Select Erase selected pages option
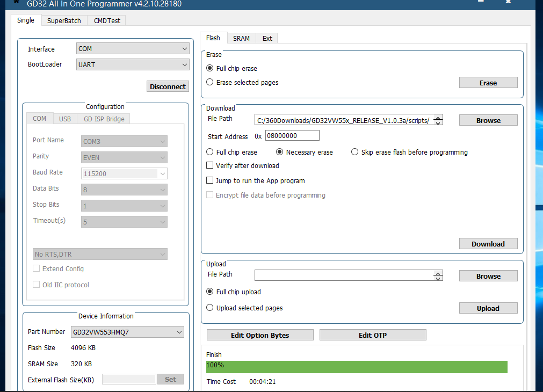The width and height of the screenshot is (543, 392). click(210, 83)
